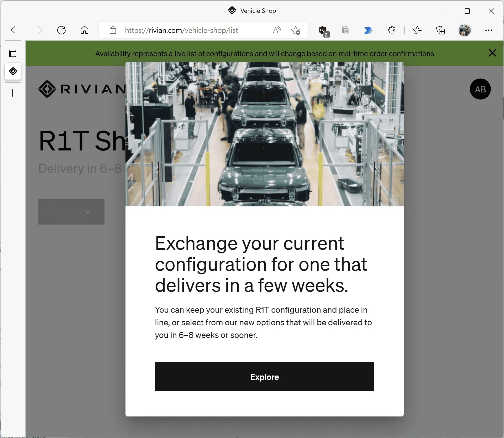The height and width of the screenshot is (438, 504).
Task: Open a new tab with plus
Action: (12, 93)
